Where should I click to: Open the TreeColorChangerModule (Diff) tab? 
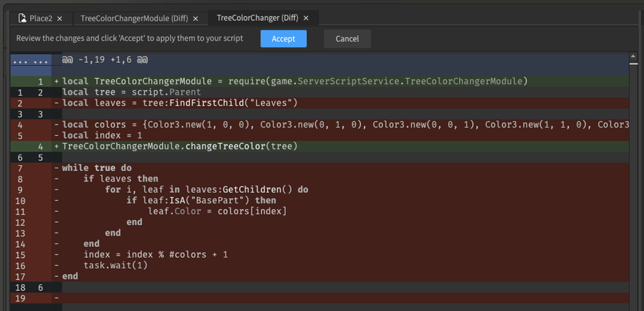(x=135, y=19)
